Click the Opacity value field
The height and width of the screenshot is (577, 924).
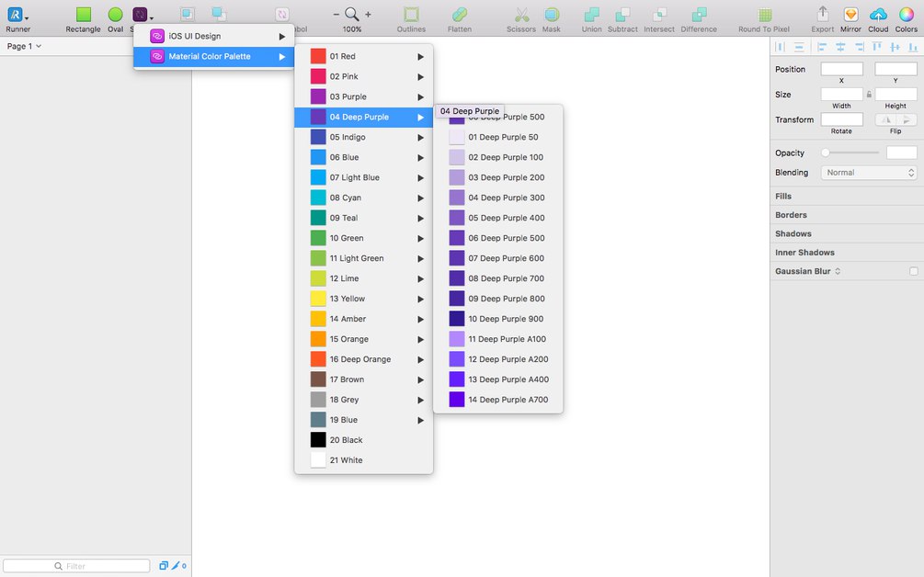(902, 153)
